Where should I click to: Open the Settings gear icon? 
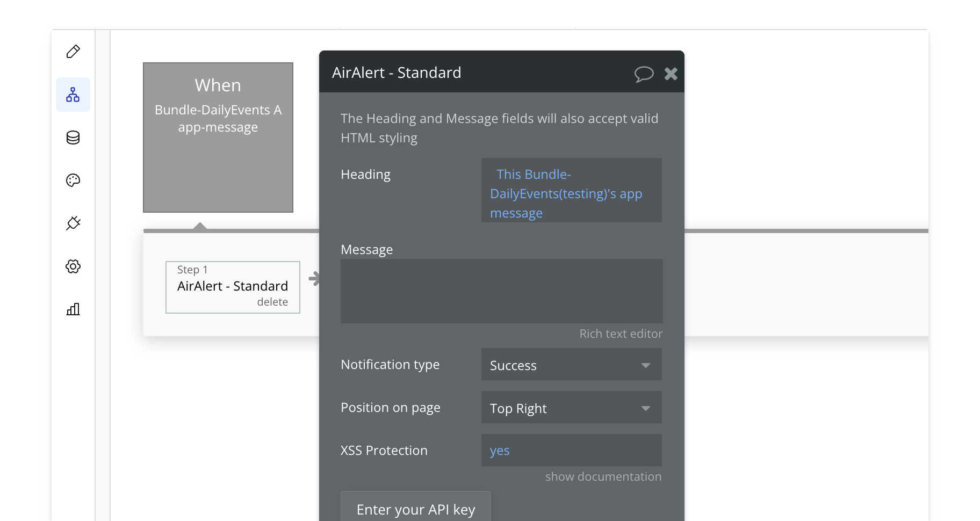(x=73, y=266)
